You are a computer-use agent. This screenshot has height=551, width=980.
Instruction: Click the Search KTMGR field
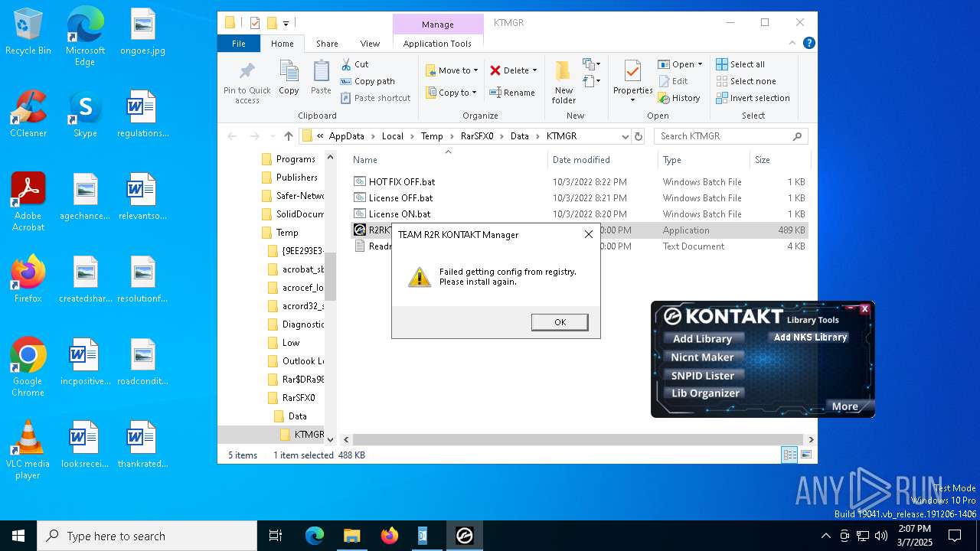coord(730,136)
